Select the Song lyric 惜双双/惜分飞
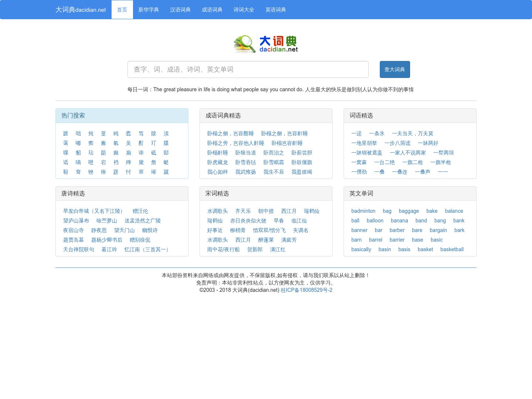 [269, 230]
